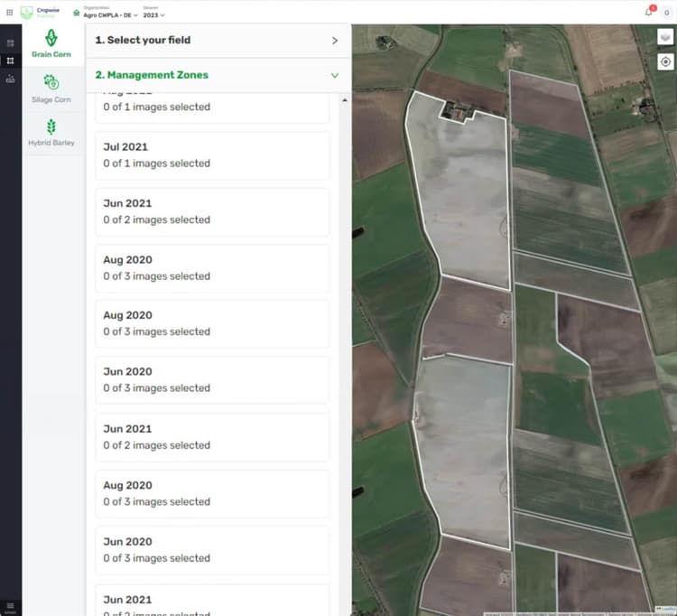
Task: Click the '2. Management Zones' heading text
Action: [152, 75]
